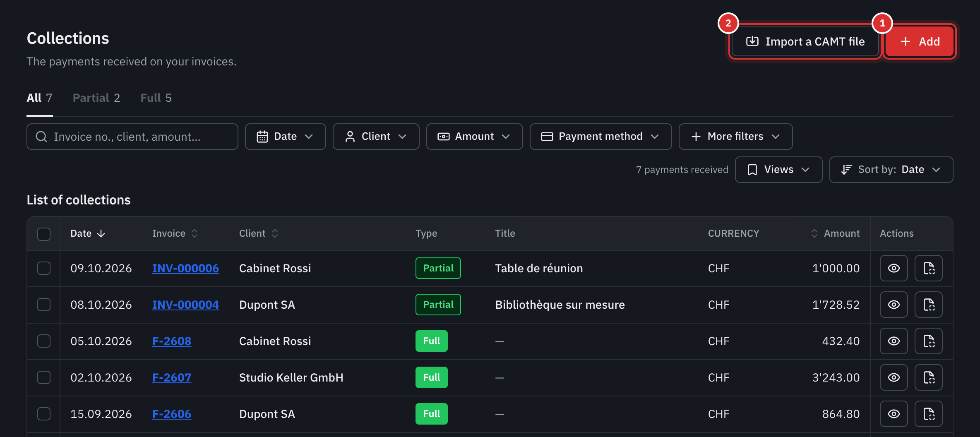The width and height of the screenshot is (980, 437).
Task: Click the document icon for F-2607
Action: coord(928,377)
